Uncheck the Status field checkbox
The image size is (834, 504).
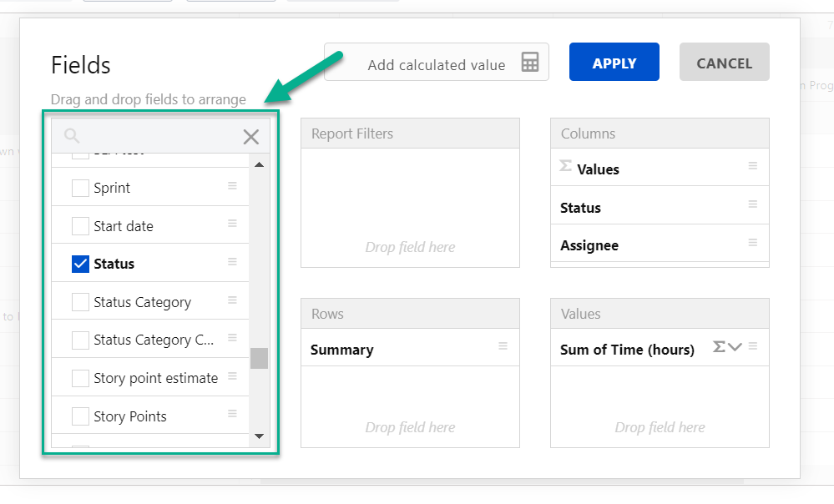[x=80, y=264]
